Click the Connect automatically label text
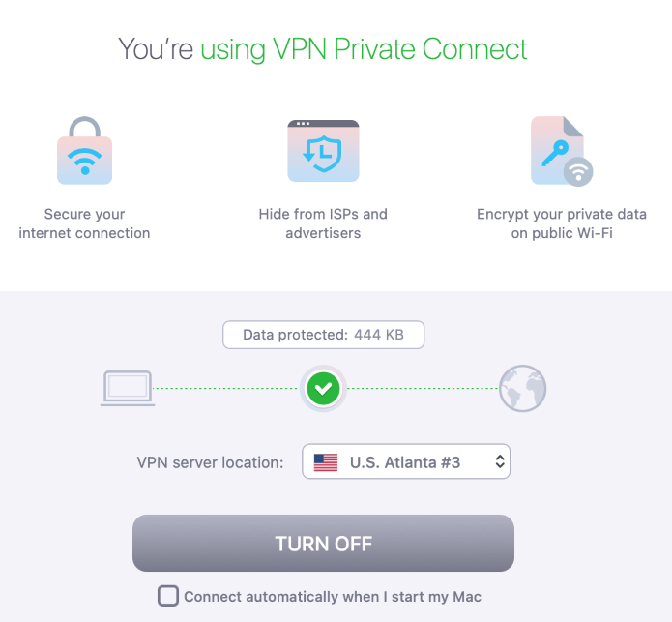 333,597
